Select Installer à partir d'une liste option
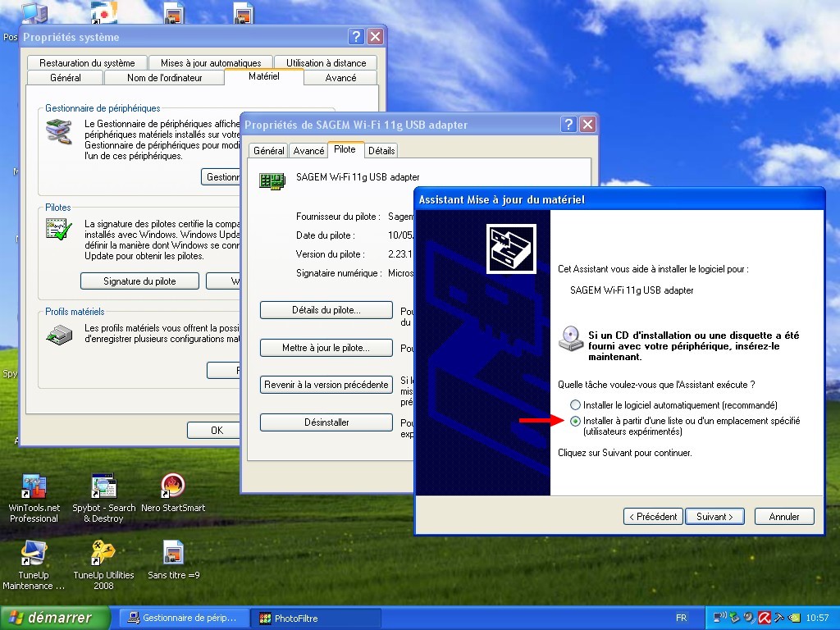 pyautogui.click(x=685, y=426)
